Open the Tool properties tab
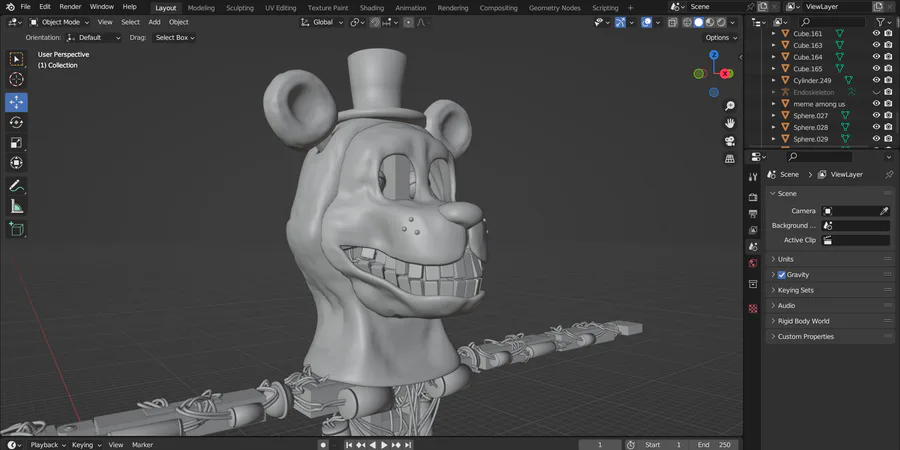This screenshot has height=450, width=900. (x=753, y=177)
